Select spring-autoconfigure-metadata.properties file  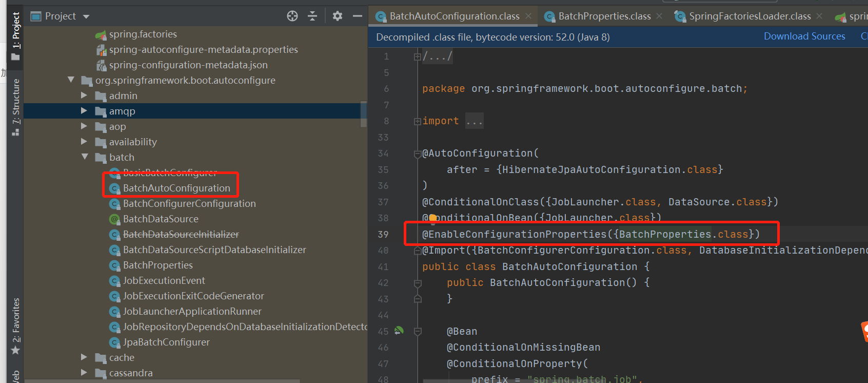(x=203, y=50)
